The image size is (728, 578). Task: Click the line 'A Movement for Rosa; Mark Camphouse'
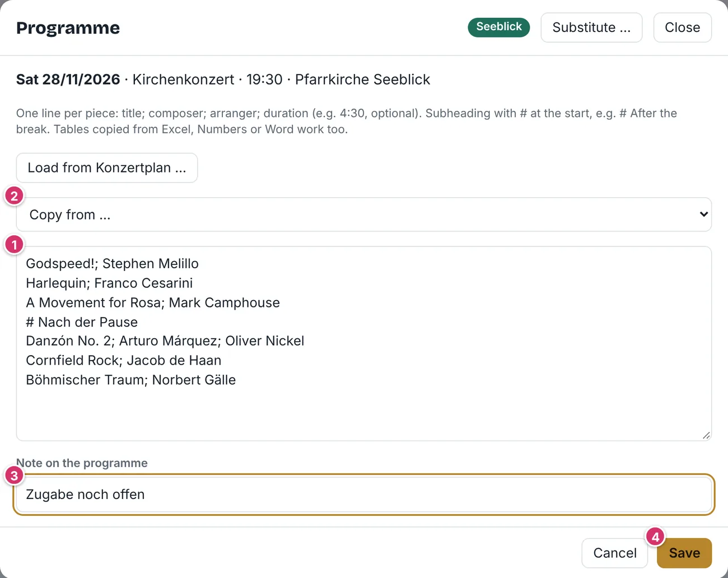tap(153, 302)
